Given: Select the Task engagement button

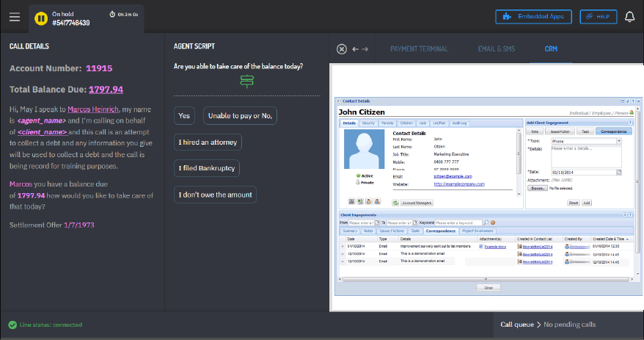Looking at the screenshot, I should pos(585,131).
